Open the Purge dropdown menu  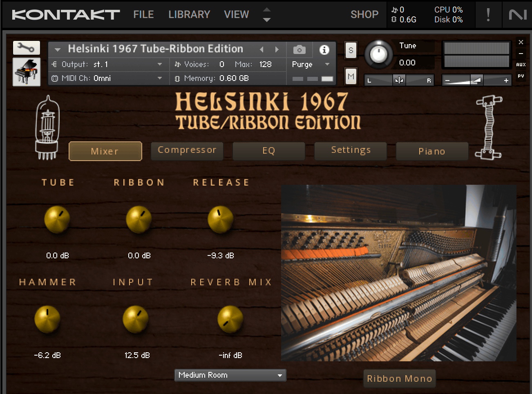(x=311, y=65)
